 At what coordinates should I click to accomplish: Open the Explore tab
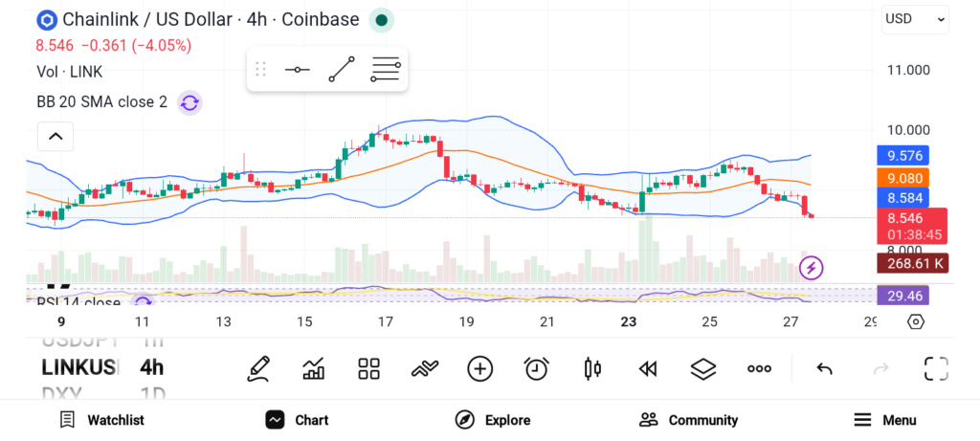(x=493, y=420)
